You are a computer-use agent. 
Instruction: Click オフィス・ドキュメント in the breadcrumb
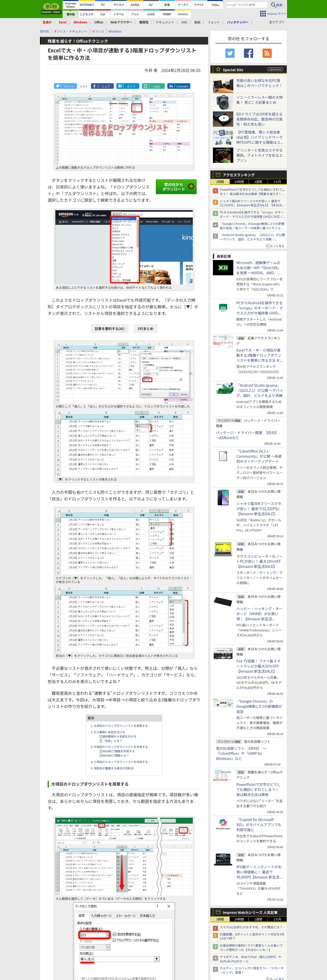click(71, 32)
